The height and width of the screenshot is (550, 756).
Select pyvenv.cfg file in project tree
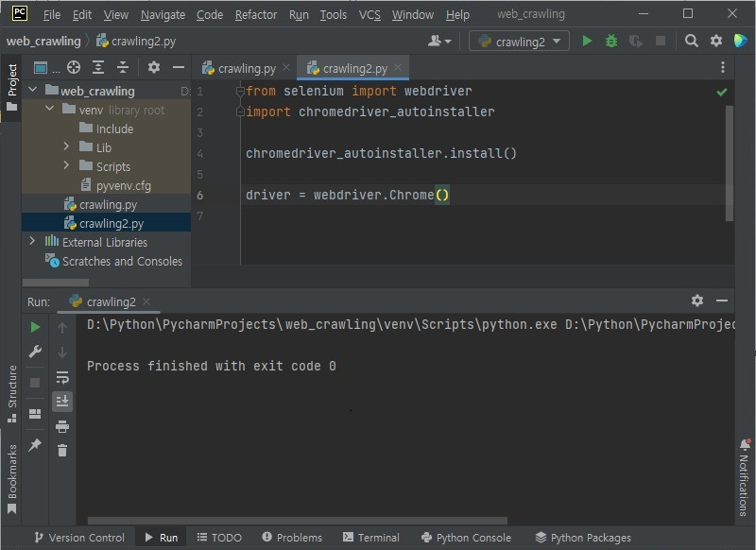click(123, 185)
